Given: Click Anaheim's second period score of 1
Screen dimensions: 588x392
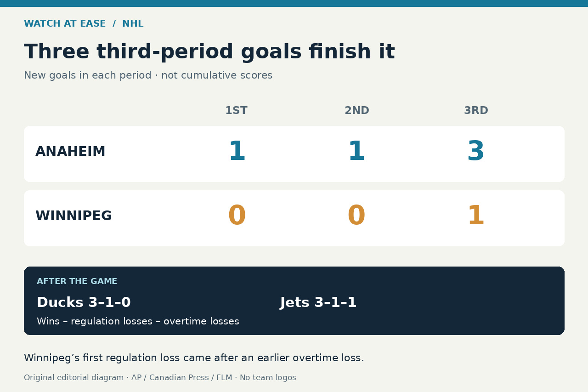Looking at the screenshot, I should pos(356,151).
